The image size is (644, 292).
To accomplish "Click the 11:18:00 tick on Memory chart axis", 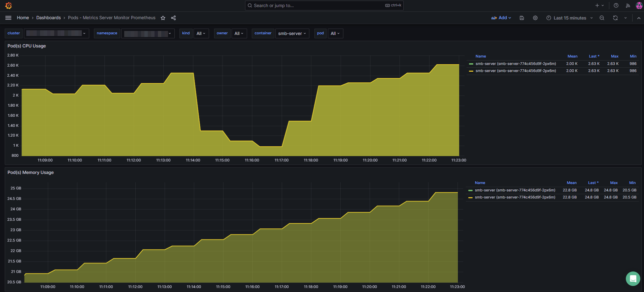I will tap(311, 287).
